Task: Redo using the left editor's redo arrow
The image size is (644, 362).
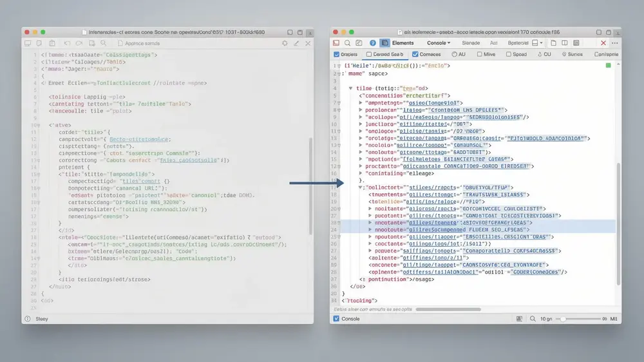Action: pyautogui.click(x=79, y=43)
